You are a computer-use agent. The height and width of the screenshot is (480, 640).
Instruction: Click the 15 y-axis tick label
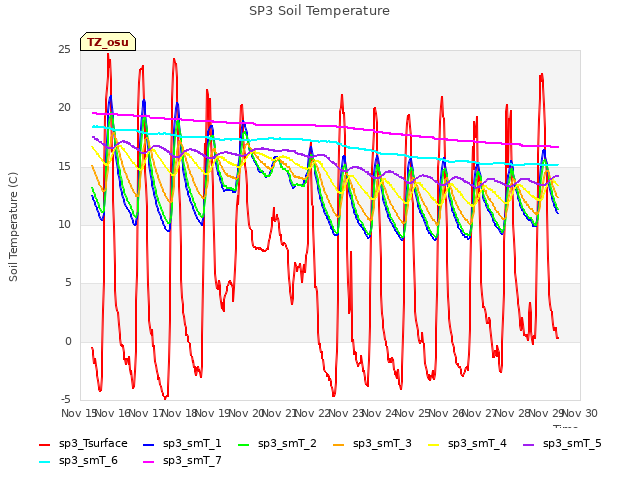pos(64,167)
